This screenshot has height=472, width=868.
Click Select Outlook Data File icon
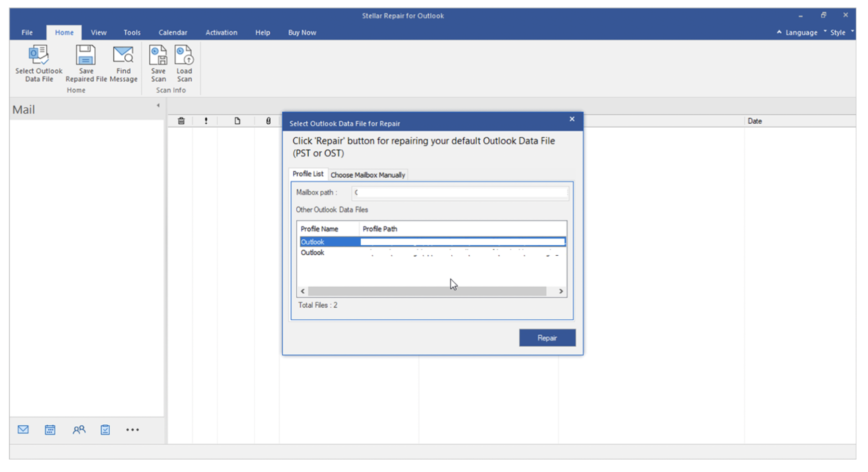tap(39, 55)
